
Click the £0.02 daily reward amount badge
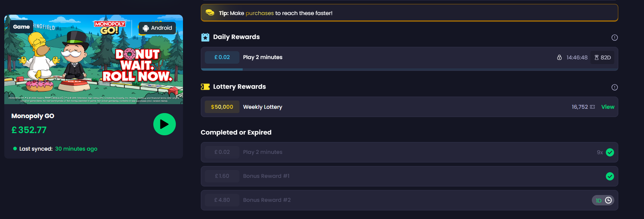coord(222,57)
